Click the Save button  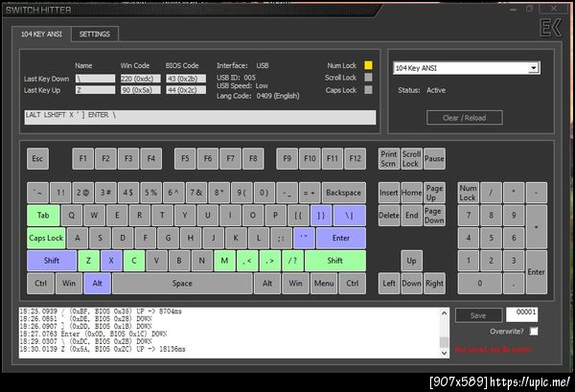478,315
